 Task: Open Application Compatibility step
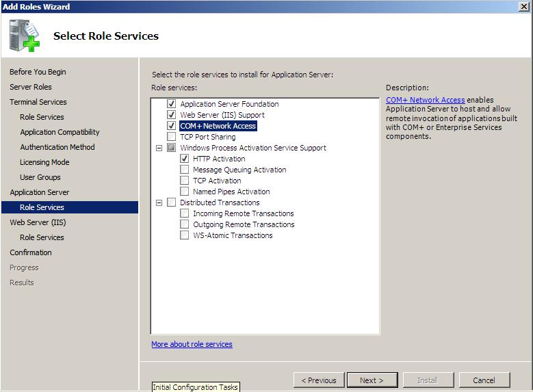pos(60,132)
